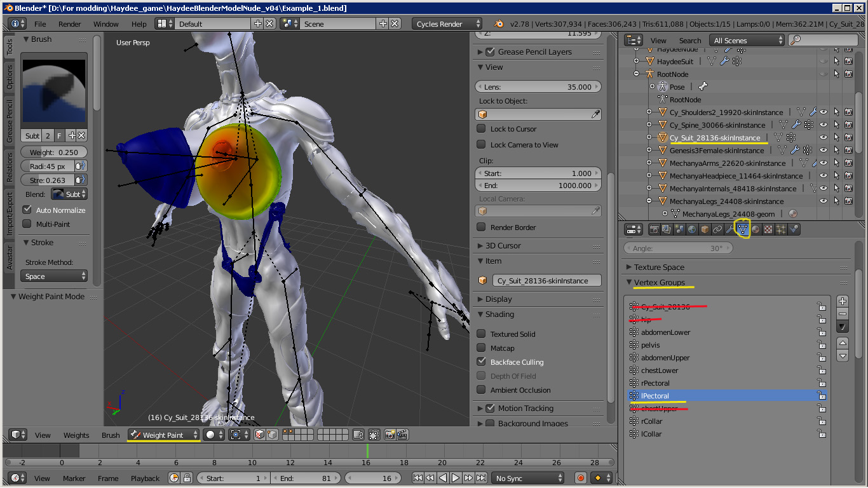Click the Material properties tab icon
Viewport: 868px width, 488px height.
pyautogui.click(x=756, y=229)
